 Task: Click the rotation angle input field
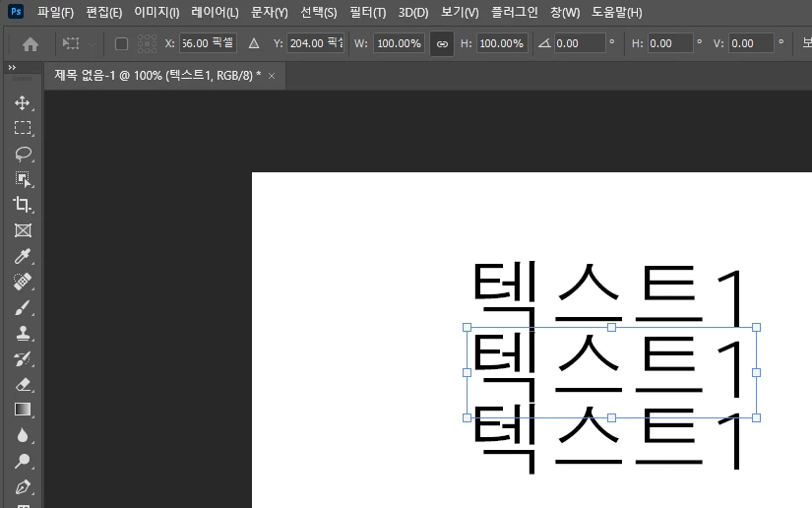click(x=579, y=43)
